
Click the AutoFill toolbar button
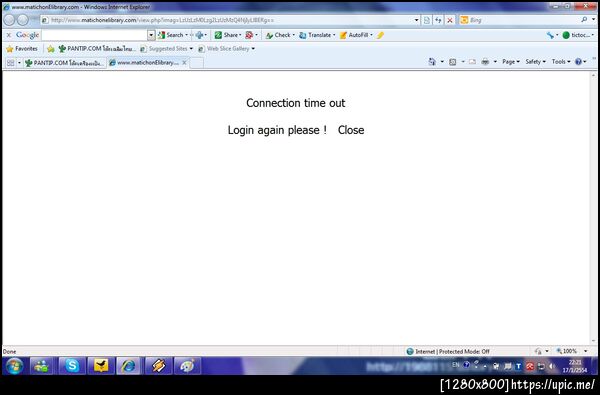(354, 35)
